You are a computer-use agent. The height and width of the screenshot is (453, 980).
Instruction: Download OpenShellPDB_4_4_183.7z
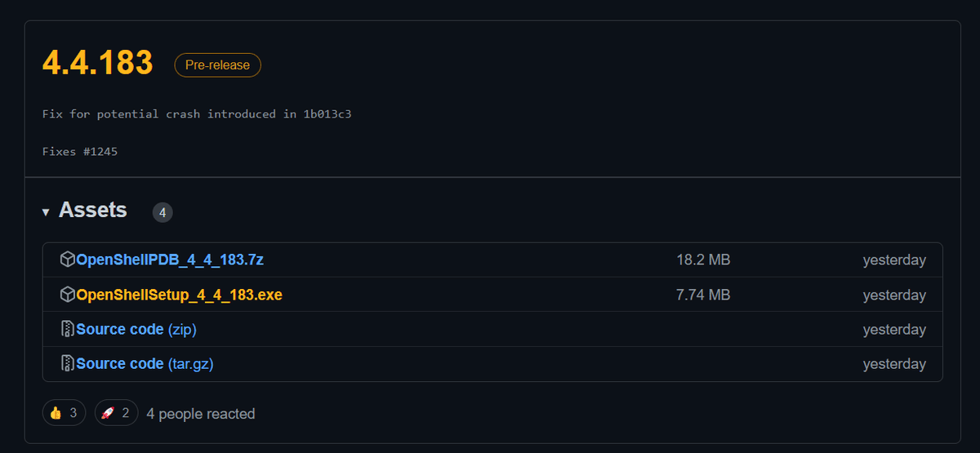coord(170,260)
